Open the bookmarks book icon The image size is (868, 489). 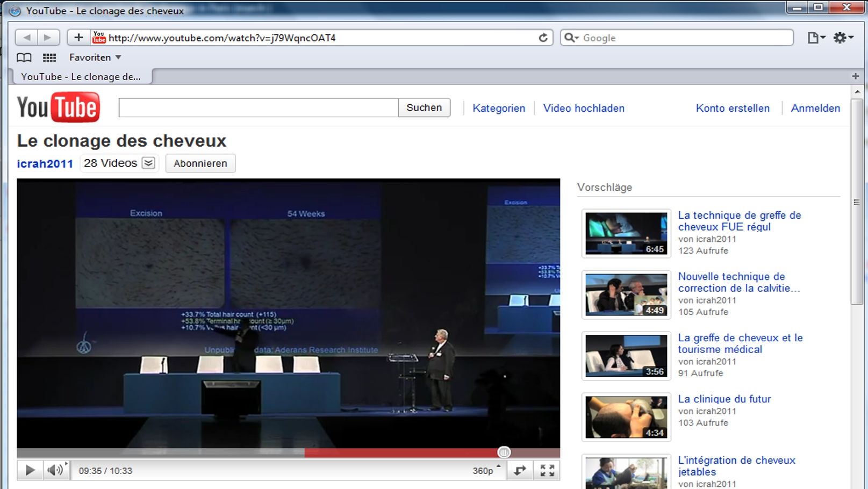pos(24,57)
